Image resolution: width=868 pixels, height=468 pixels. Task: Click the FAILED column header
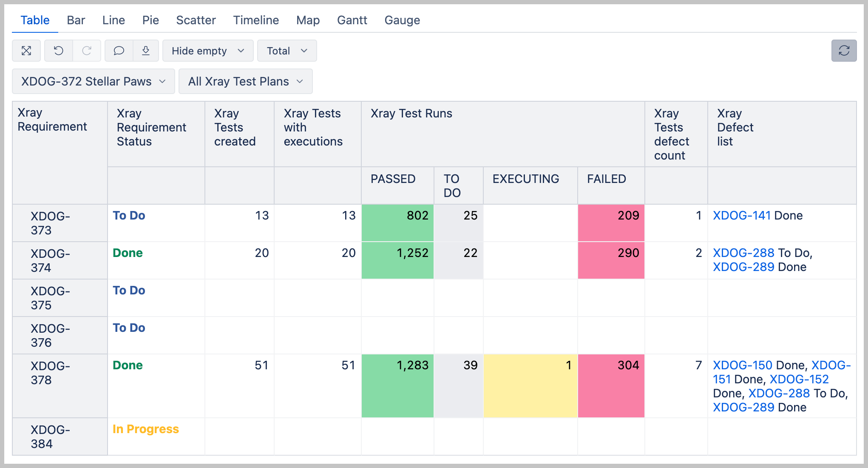click(606, 179)
